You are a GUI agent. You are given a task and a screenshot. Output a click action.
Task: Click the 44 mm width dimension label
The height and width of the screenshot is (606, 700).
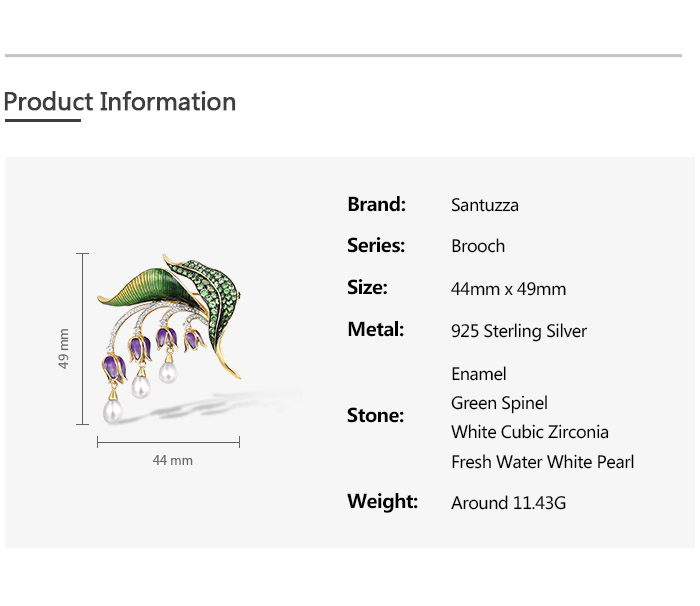click(x=172, y=460)
